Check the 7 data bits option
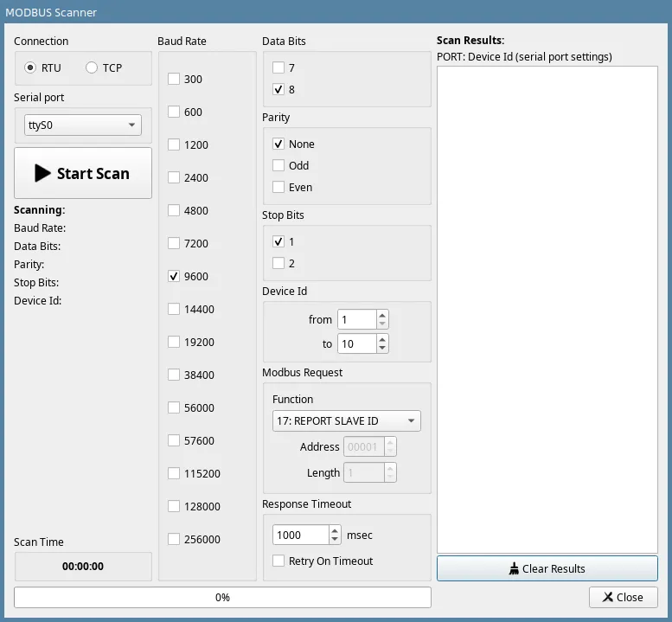The height and width of the screenshot is (622, 672). (278, 67)
